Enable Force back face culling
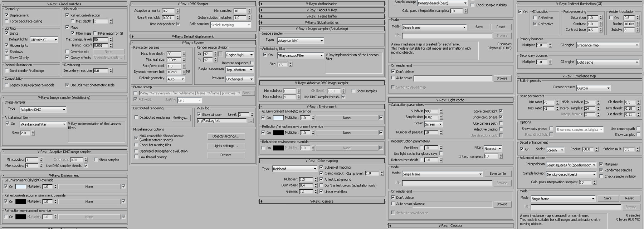Viewport: 644px width, 229px height. coord(7,21)
